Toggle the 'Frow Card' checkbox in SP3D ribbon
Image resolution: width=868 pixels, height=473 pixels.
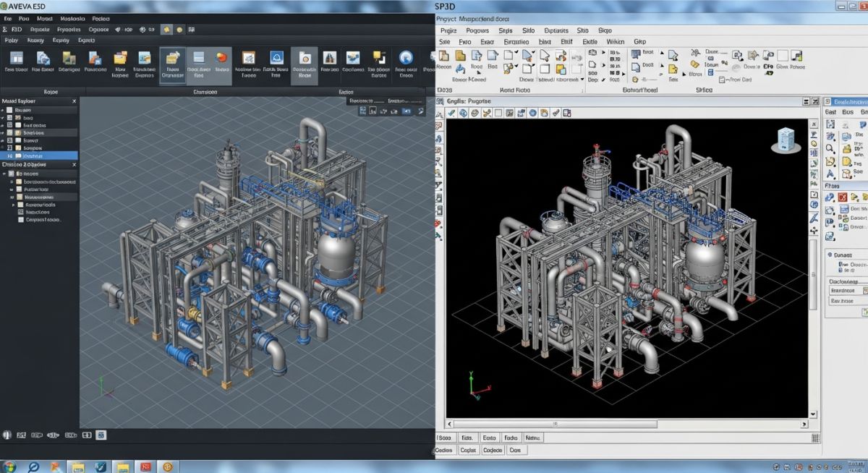[x=722, y=80]
